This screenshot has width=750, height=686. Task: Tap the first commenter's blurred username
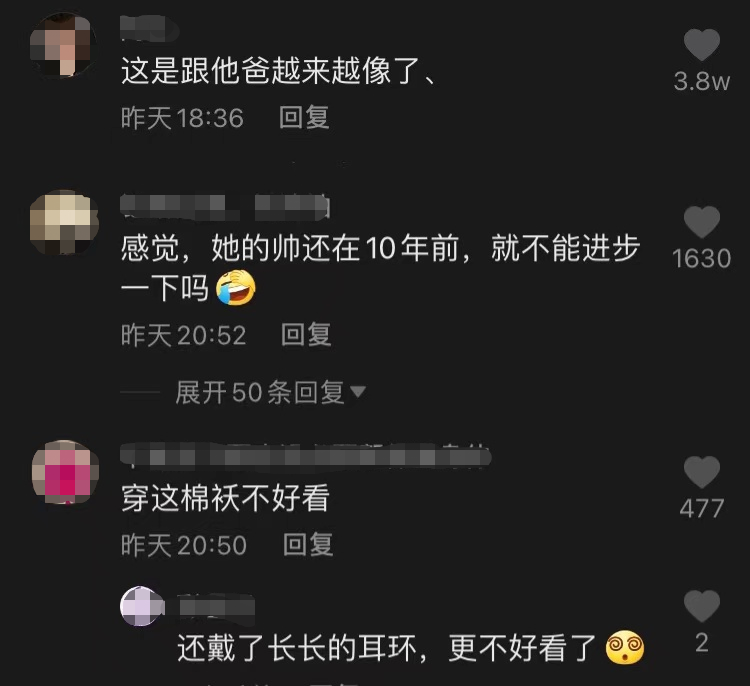point(149,28)
